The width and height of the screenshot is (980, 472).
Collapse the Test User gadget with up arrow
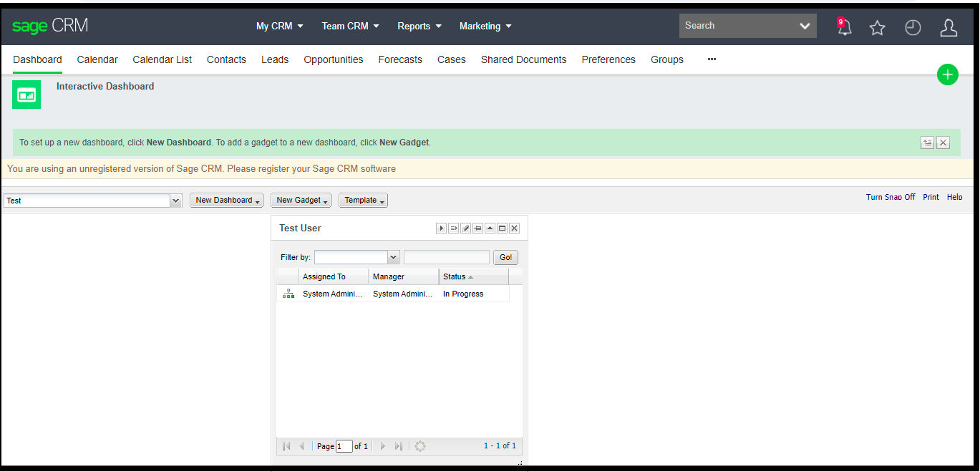(x=490, y=228)
